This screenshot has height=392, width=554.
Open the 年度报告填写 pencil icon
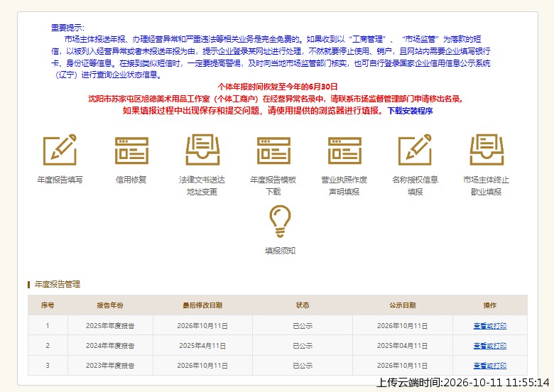click(60, 150)
